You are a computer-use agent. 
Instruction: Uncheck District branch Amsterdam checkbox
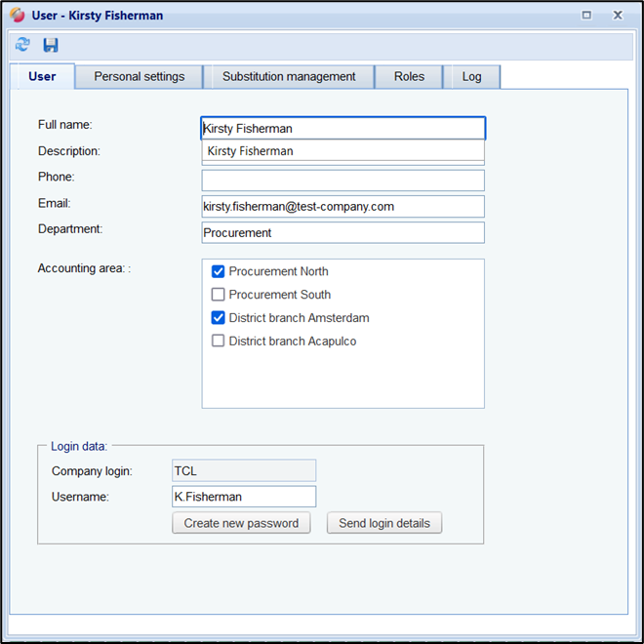219,318
